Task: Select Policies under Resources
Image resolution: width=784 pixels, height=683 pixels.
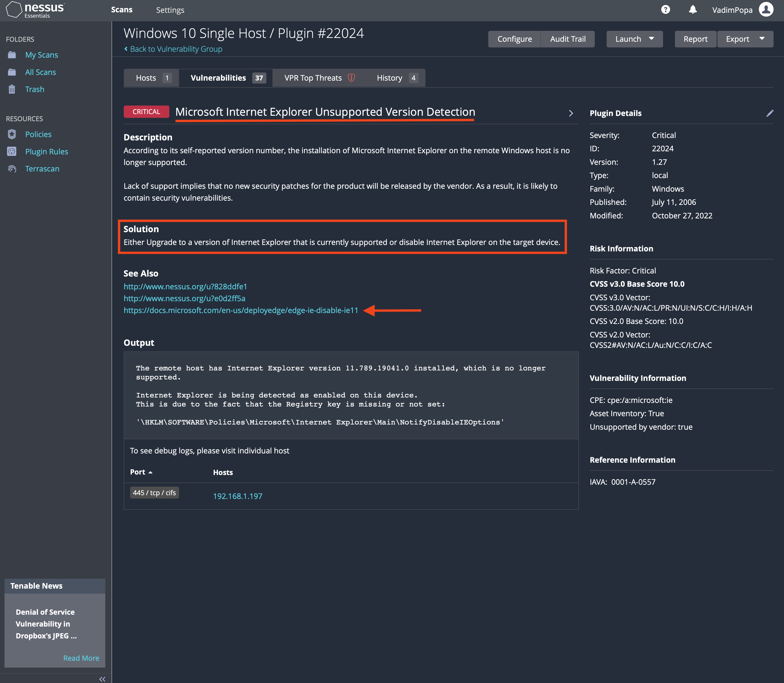Action: coord(38,134)
